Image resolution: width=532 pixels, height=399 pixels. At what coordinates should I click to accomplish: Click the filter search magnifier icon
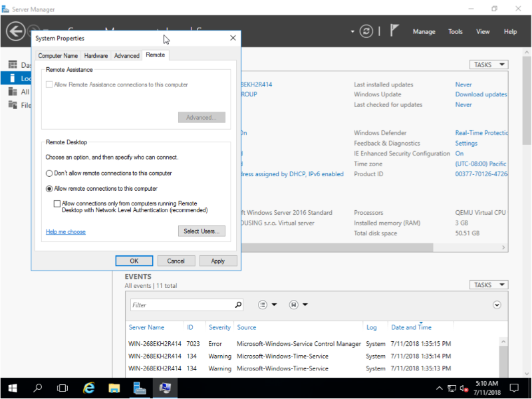click(x=239, y=305)
